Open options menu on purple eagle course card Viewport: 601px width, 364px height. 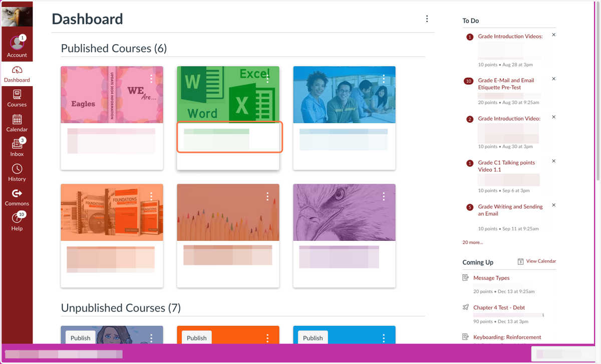(x=384, y=196)
